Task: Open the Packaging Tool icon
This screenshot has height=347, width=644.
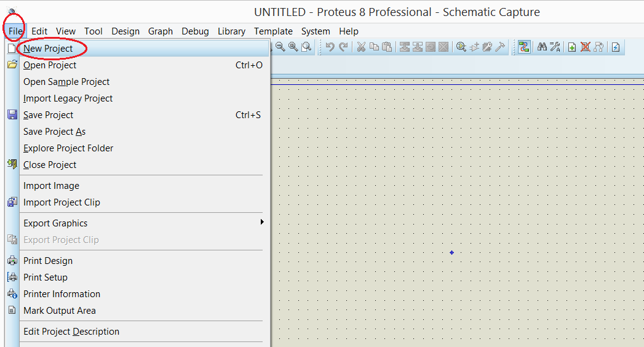Action: click(x=487, y=47)
